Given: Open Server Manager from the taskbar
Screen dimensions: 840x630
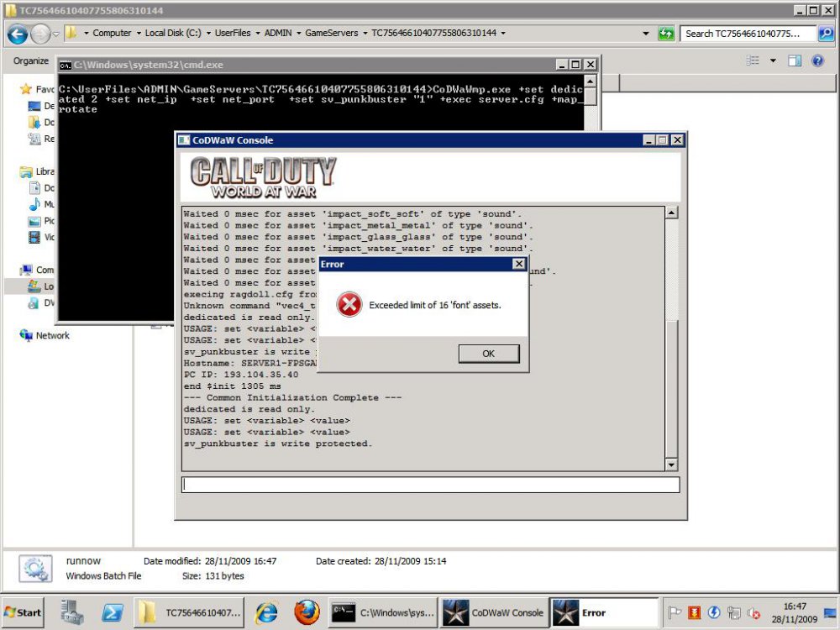Looking at the screenshot, I should 72,612.
